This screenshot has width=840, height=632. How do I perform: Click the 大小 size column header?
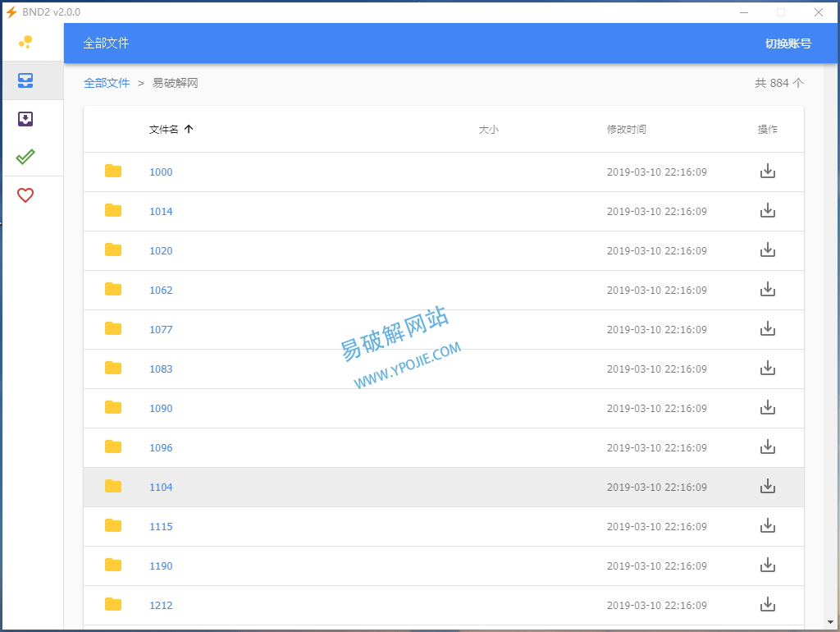488,130
